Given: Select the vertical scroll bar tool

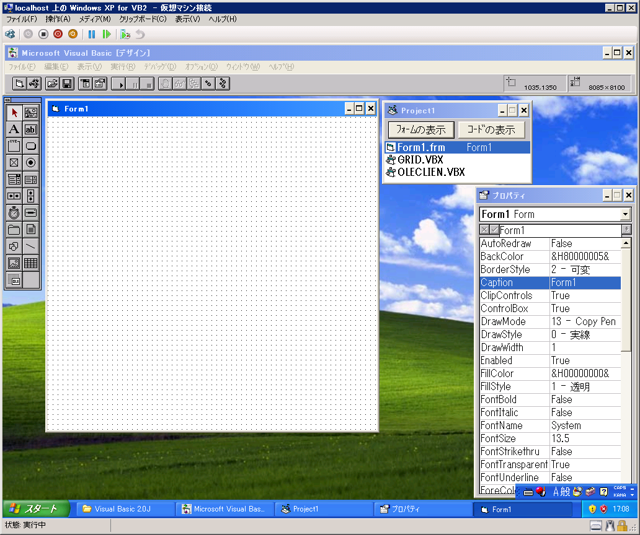Looking at the screenshot, I should click(31, 196).
